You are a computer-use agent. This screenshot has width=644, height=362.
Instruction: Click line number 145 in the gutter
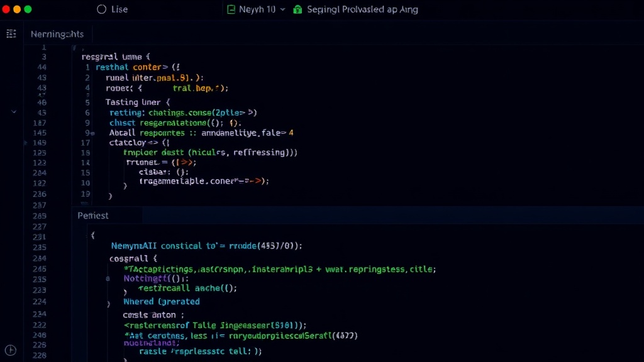tap(40, 133)
